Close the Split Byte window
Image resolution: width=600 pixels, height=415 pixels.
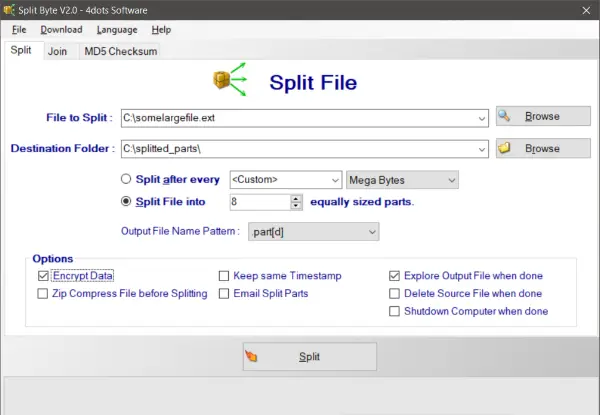pos(586,10)
